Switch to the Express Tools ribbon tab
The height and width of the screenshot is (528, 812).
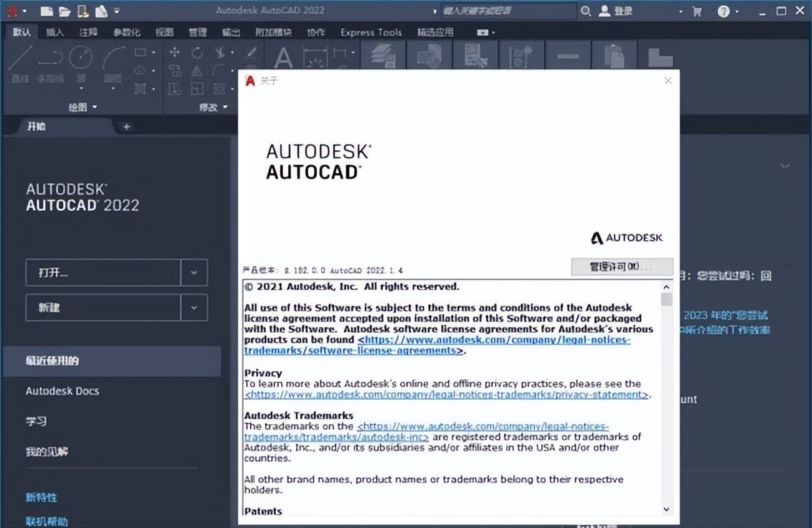pos(370,32)
